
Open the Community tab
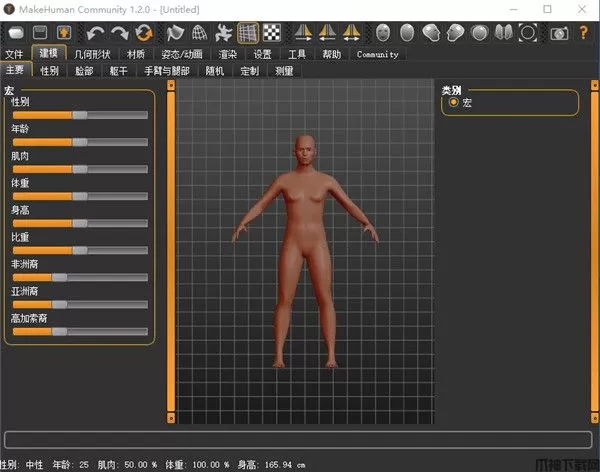coord(377,54)
